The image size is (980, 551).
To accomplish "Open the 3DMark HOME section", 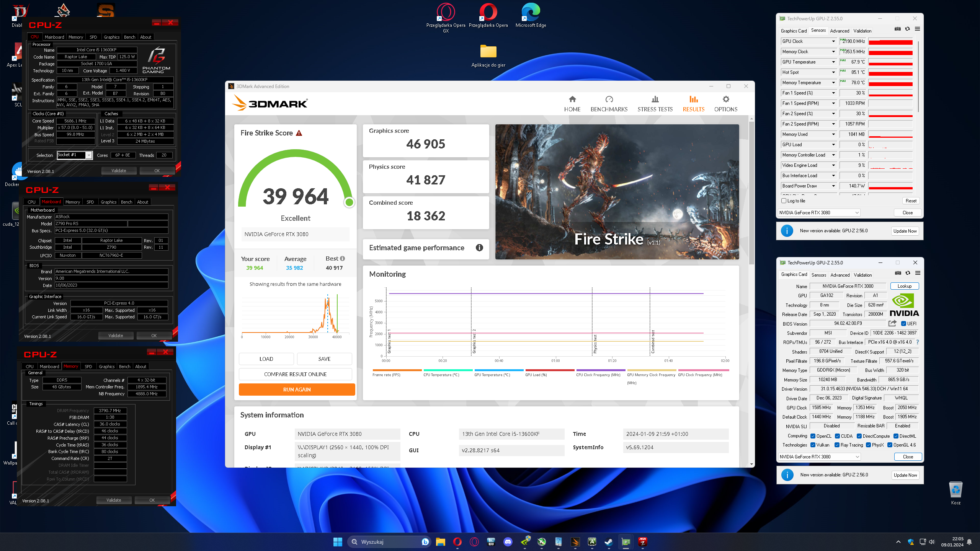I will pyautogui.click(x=572, y=104).
